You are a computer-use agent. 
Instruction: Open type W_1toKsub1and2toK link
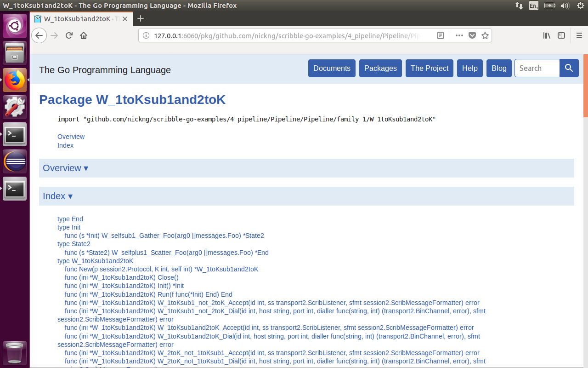(96, 261)
